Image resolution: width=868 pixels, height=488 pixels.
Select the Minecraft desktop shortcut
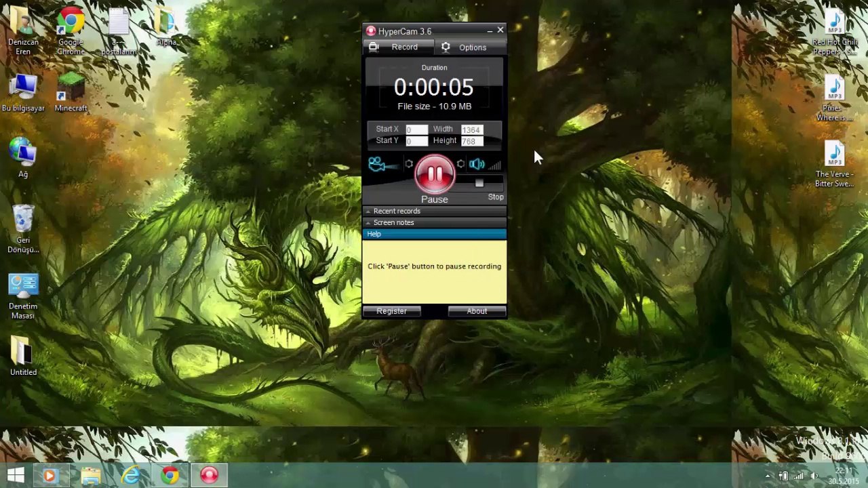coord(71,94)
